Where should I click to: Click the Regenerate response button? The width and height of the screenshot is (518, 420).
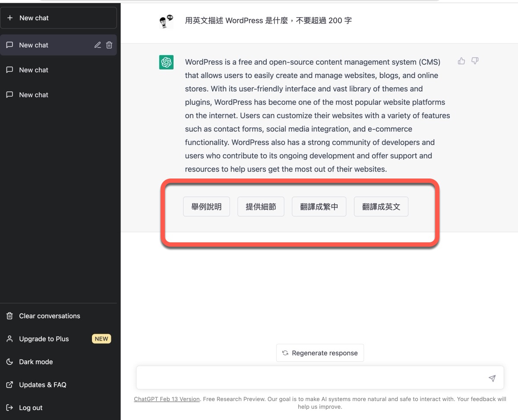click(x=320, y=353)
